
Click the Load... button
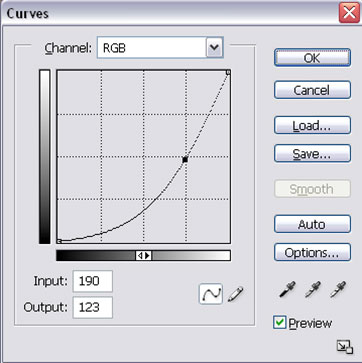tap(312, 125)
